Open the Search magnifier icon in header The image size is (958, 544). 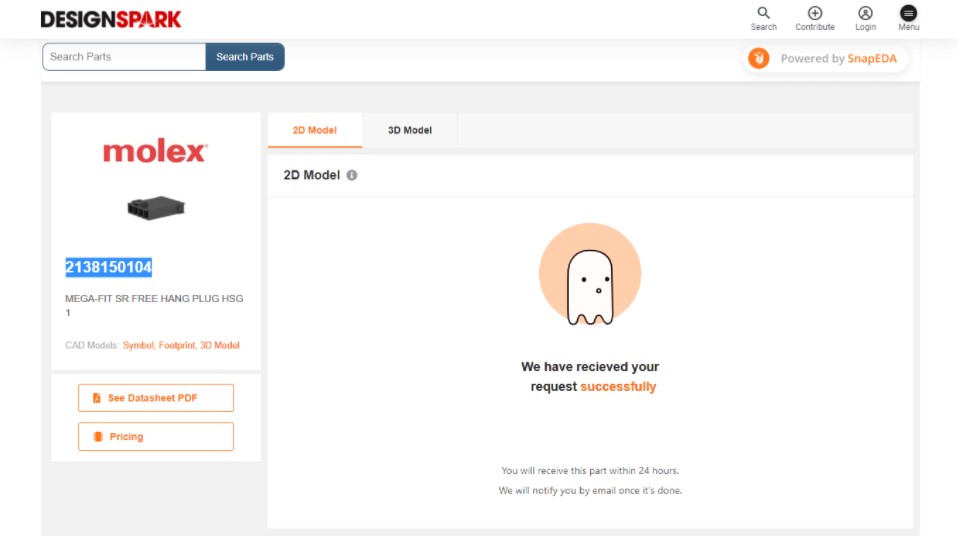(x=763, y=13)
